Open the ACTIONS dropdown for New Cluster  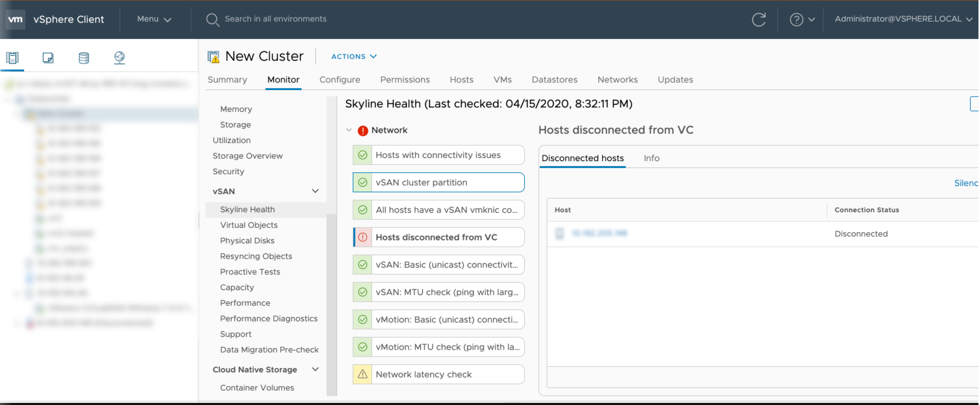click(x=354, y=56)
